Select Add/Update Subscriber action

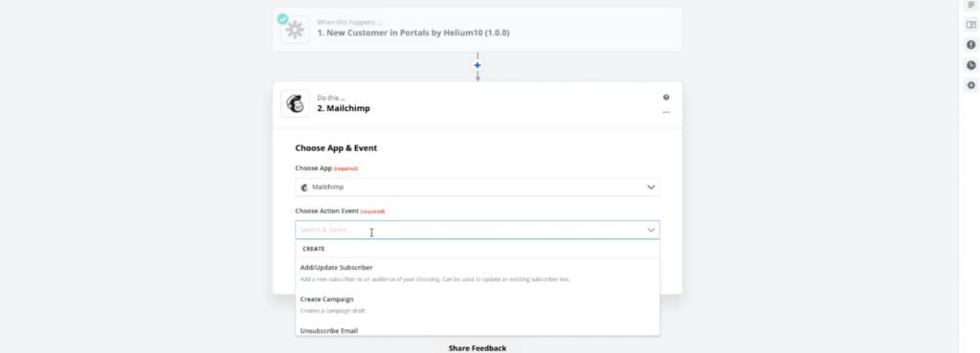click(x=478, y=273)
